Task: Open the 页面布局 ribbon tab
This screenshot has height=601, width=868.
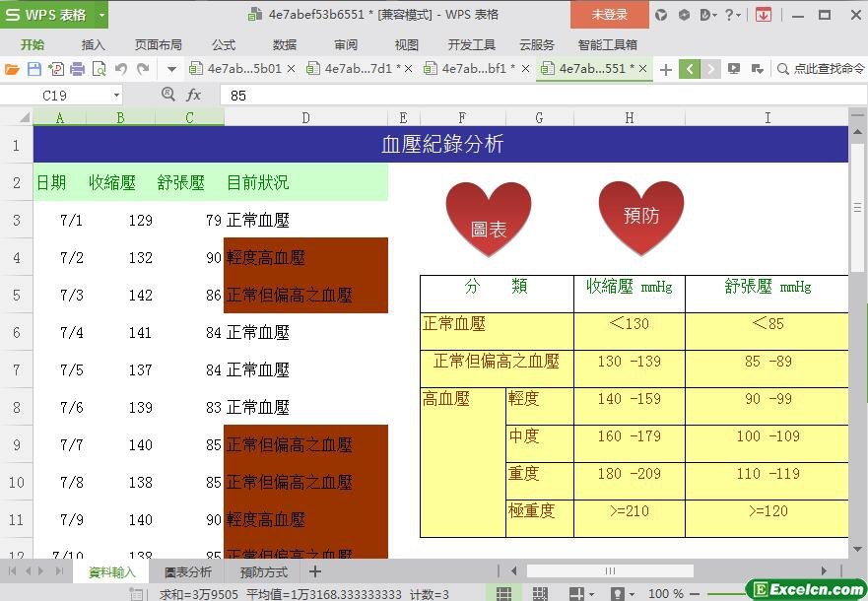Action: 159,44
